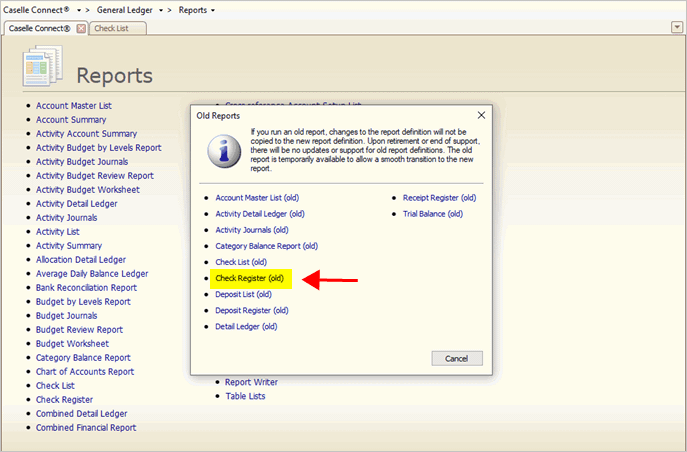The image size is (687, 452).
Task: Open Combined Financial Report link
Action: click(x=86, y=428)
